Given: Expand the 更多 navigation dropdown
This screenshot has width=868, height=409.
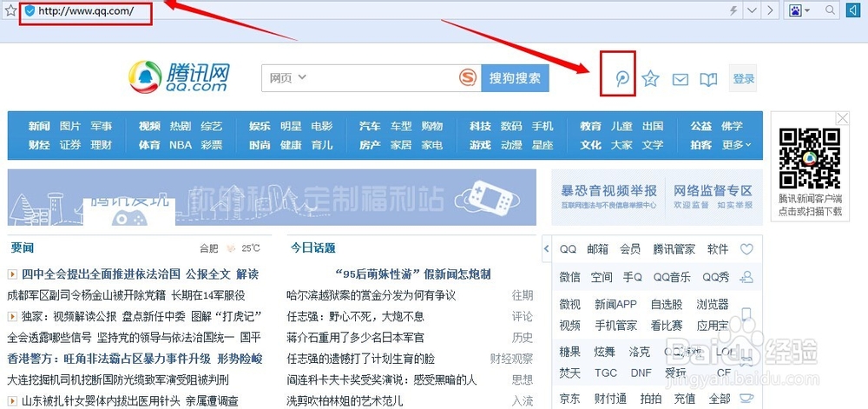Looking at the screenshot, I should [737, 145].
